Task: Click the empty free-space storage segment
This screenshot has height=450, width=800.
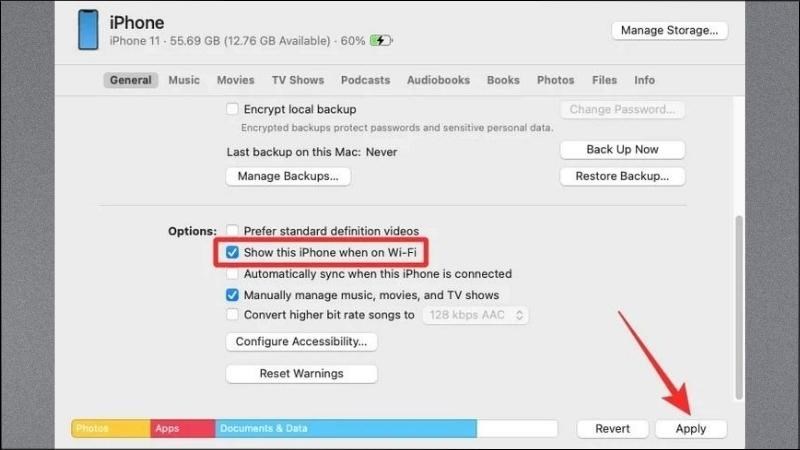Action: [517, 429]
